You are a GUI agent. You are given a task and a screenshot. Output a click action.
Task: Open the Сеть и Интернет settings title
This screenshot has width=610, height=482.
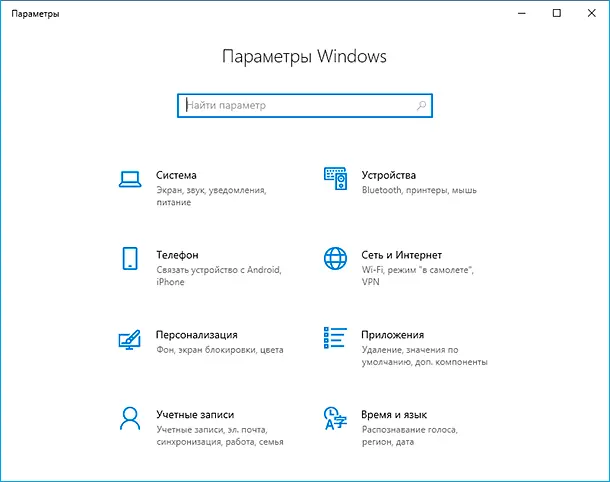[x=401, y=255]
